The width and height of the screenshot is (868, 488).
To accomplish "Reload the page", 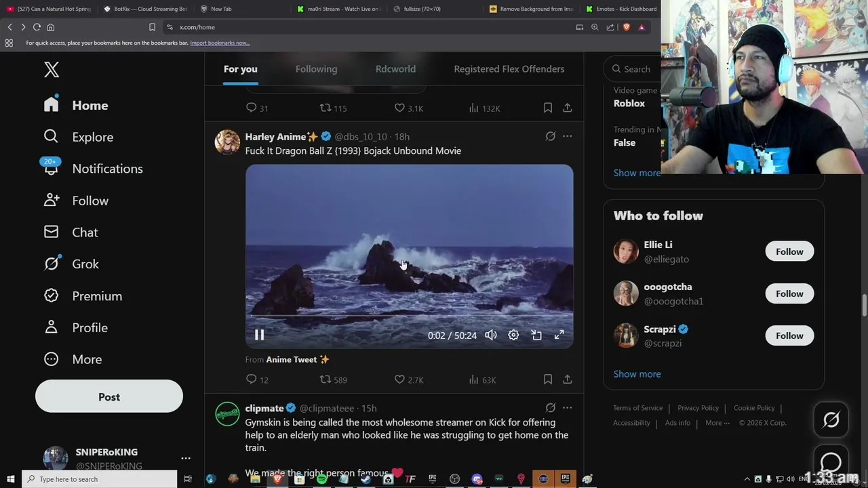I will pos(37,27).
